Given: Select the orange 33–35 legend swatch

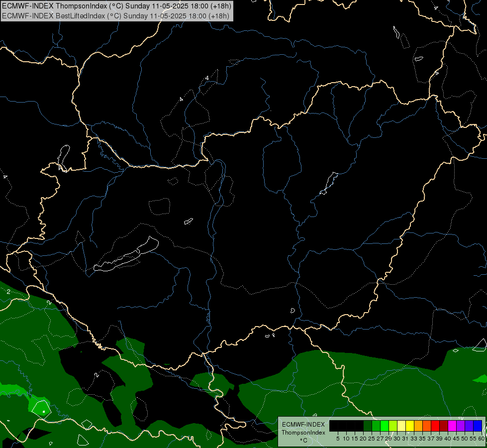Looking at the screenshot, I should pyautogui.click(x=418, y=426).
